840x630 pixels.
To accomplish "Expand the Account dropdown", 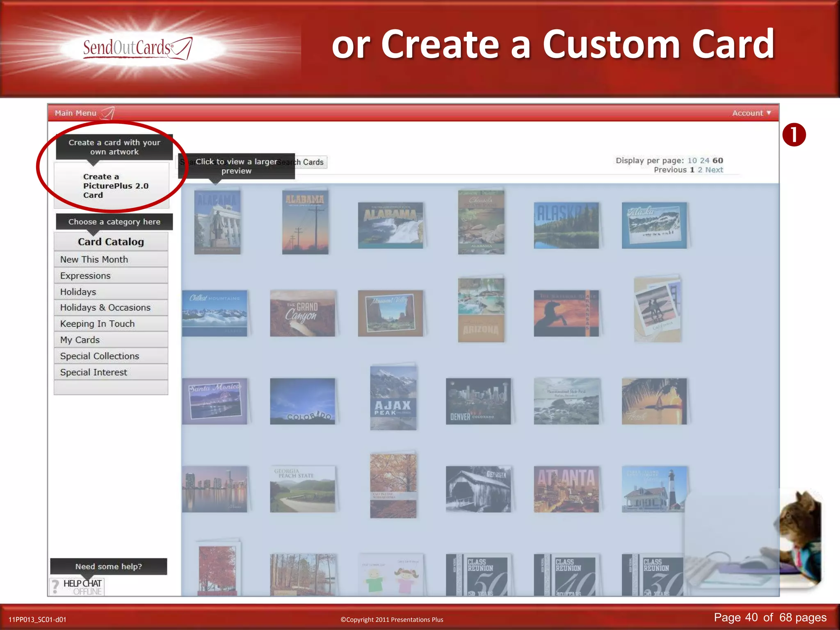I will 751,113.
